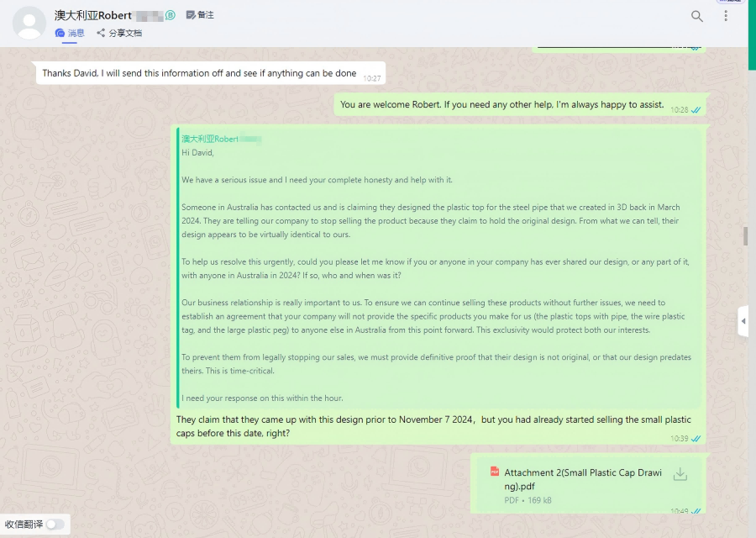Click the red PDF file icon
The width and height of the screenshot is (756, 538).
[x=495, y=472]
